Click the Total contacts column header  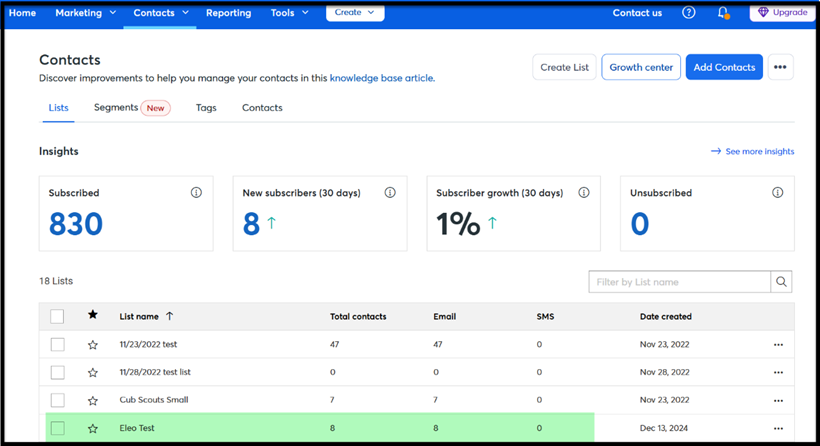[x=358, y=316]
